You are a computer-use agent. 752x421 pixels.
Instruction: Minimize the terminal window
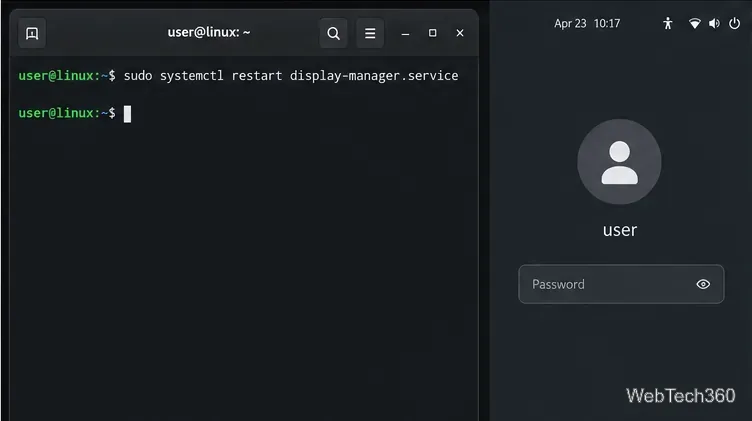click(x=405, y=33)
